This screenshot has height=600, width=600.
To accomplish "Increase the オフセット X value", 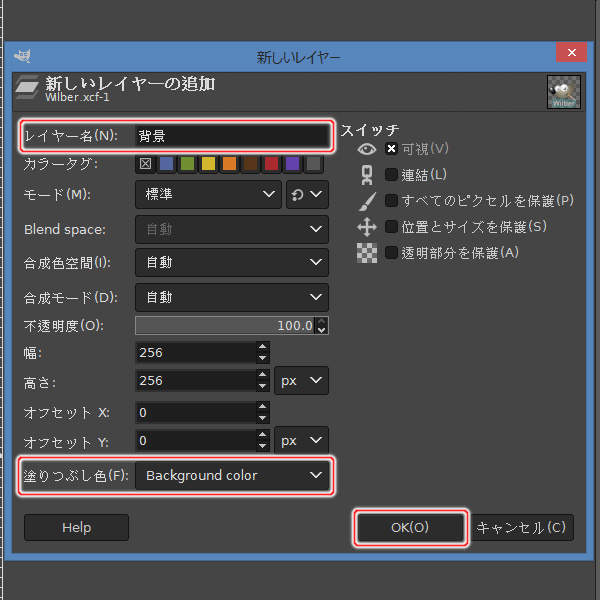I will pos(262,407).
